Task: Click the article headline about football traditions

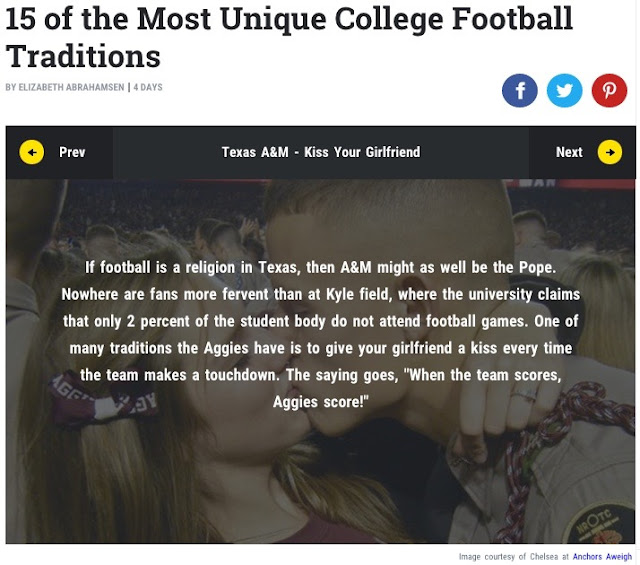Action: coord(290,36)
